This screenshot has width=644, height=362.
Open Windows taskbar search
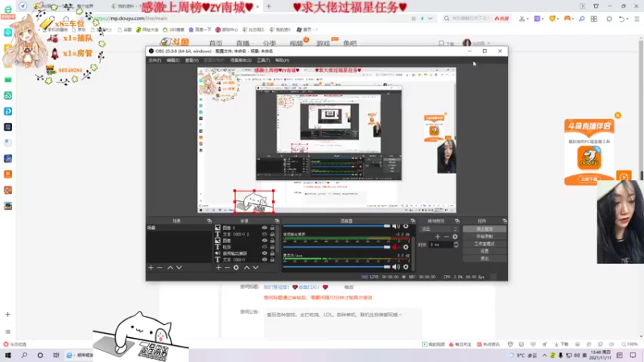click(x=24, y=355)
